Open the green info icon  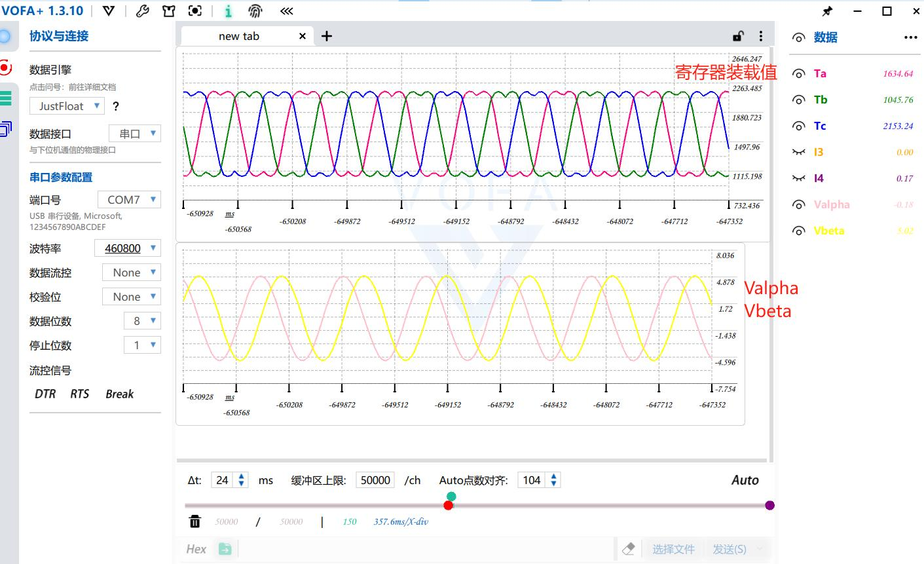click(228, 11)
